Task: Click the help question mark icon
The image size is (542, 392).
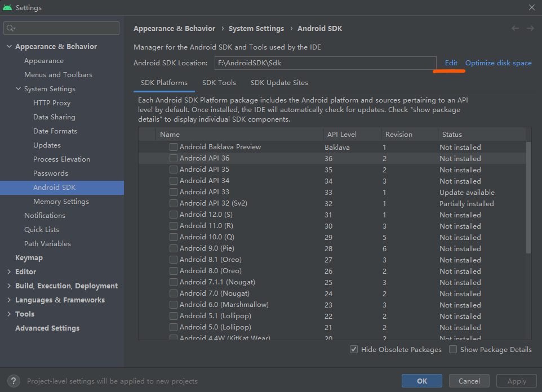Action: [14, 381]
